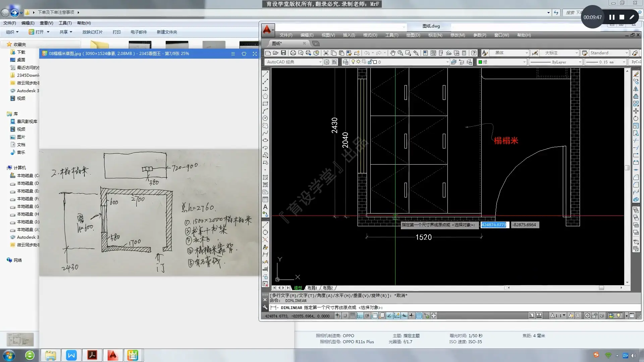
Task: Open the 绿 color dropdown
Action: [x=524, y=62]
